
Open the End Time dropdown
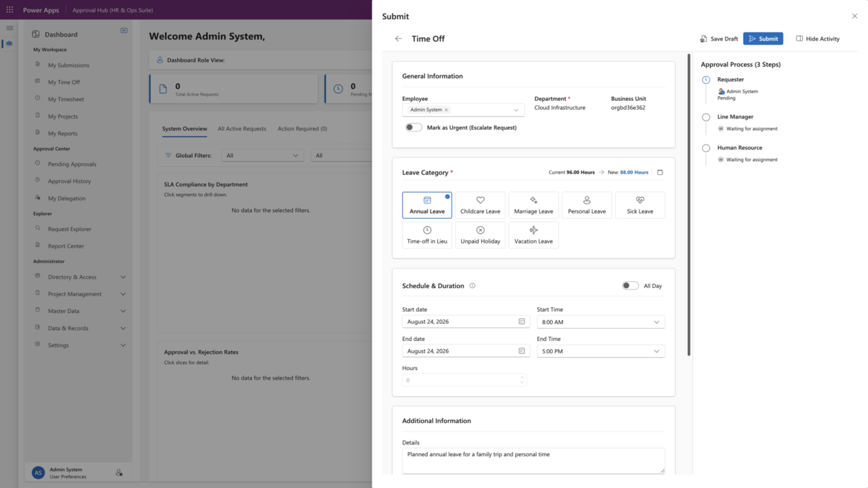coord(601,351)
